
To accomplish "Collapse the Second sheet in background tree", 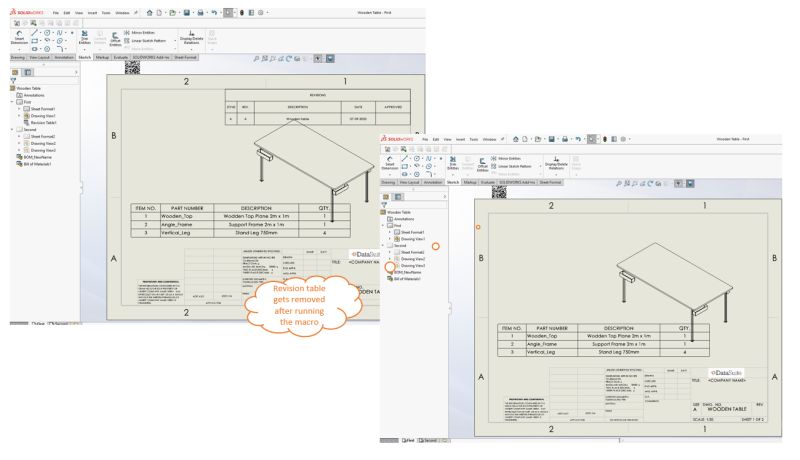I will (x=12, y=130).
